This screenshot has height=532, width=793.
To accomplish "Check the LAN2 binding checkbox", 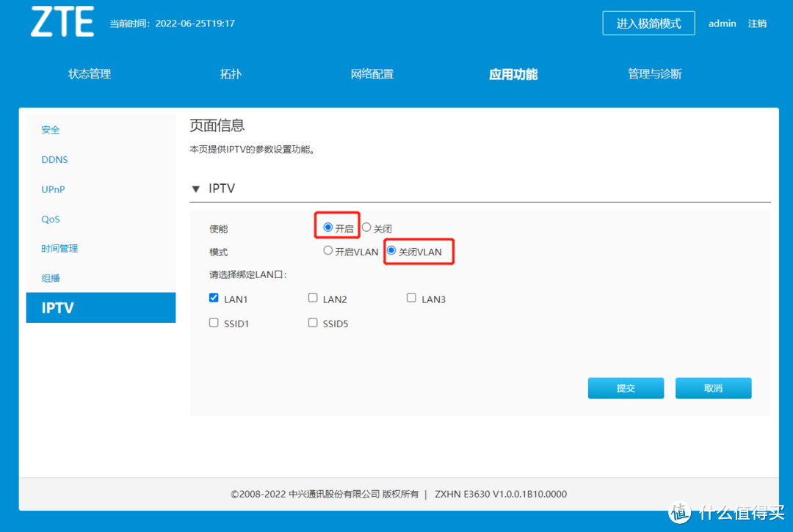I will [x=313, y=297].
